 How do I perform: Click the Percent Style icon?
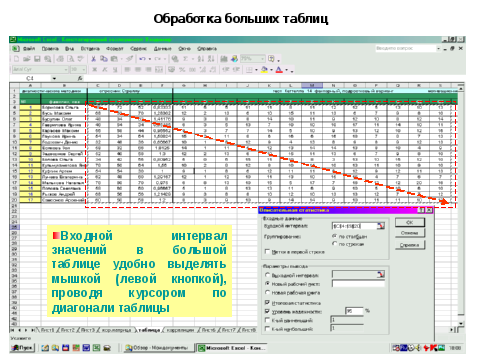point(182,69)
